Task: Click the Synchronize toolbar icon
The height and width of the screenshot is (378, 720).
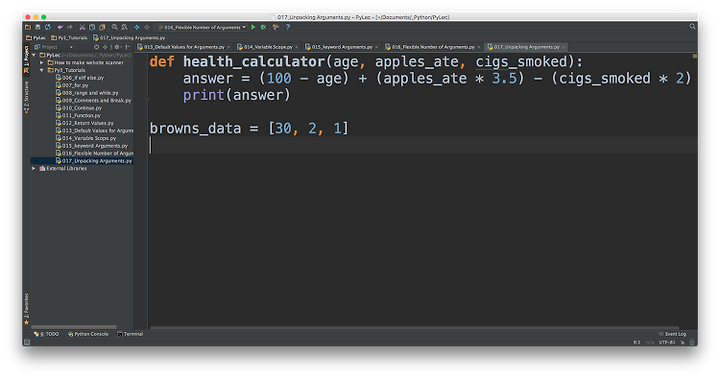Action: click(48, 28)
